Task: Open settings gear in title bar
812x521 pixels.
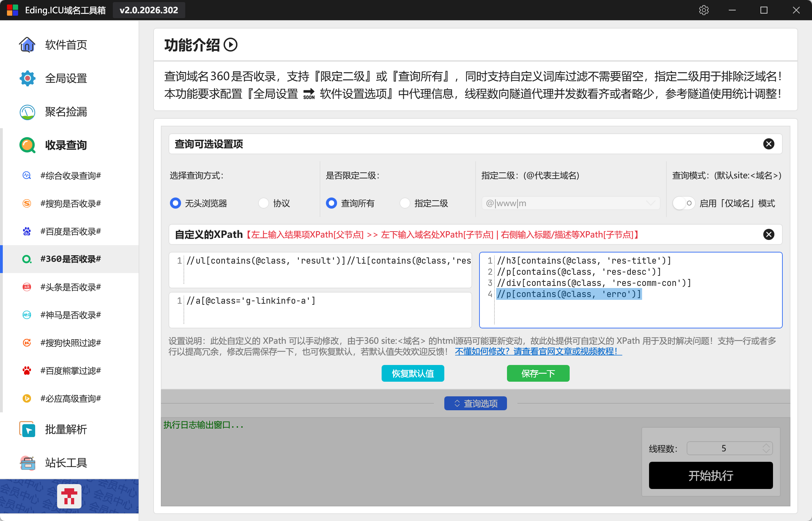Action: [704, 10]
